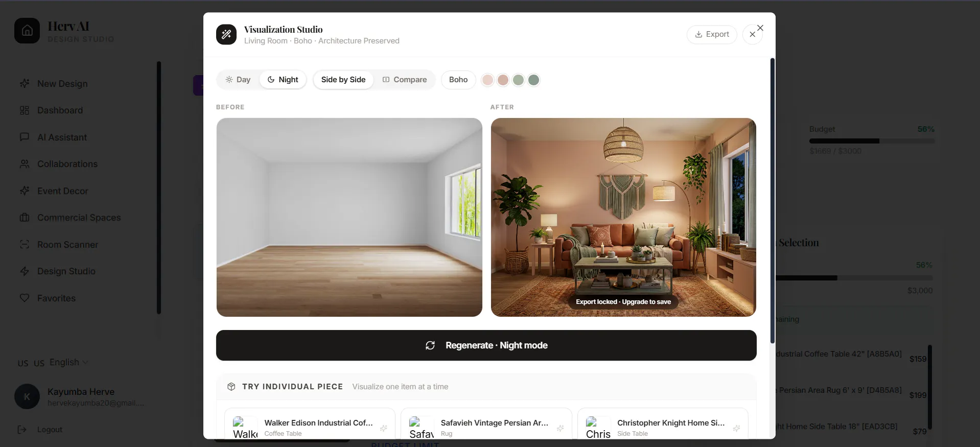Select Side by Side view
Viewport: 980px width, 447px height.
(x=343, y=80)
